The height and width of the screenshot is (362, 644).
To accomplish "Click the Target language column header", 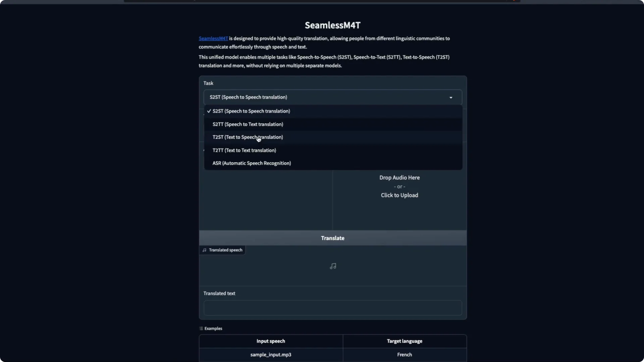I will click(x=404, y=341).
